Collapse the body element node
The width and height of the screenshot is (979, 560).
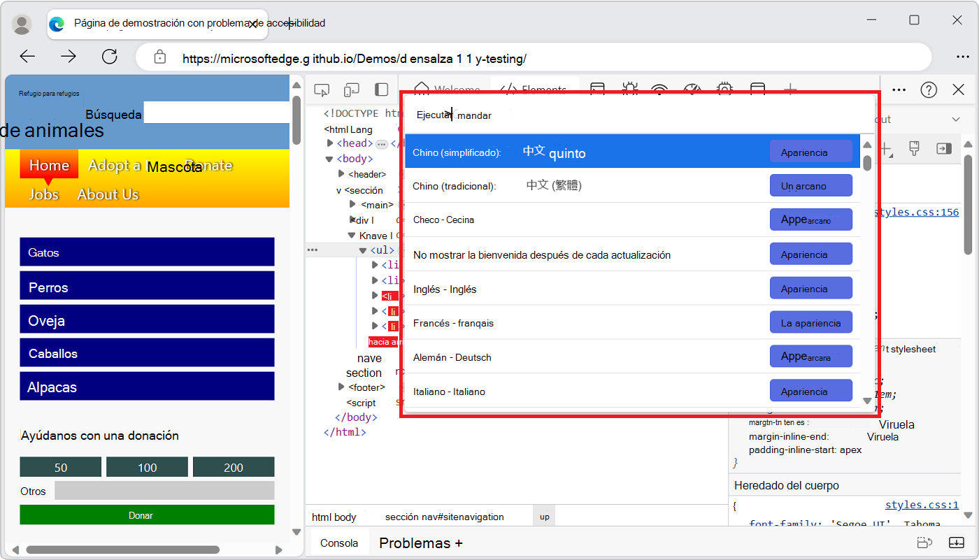tap(329, 159)
